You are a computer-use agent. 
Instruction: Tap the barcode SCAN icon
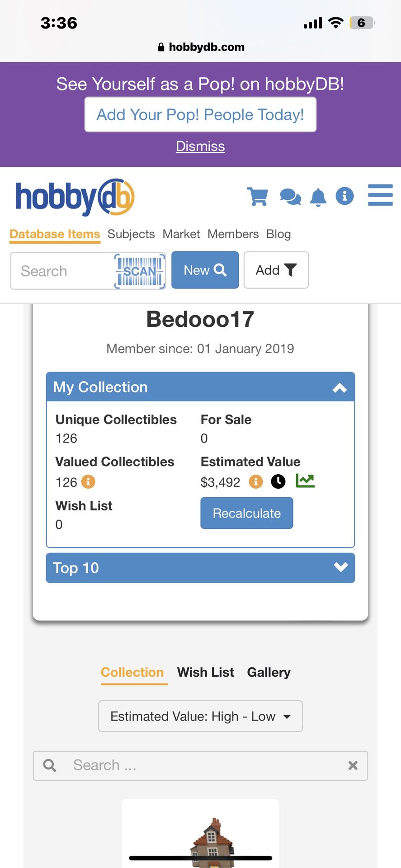click(140, 271)
